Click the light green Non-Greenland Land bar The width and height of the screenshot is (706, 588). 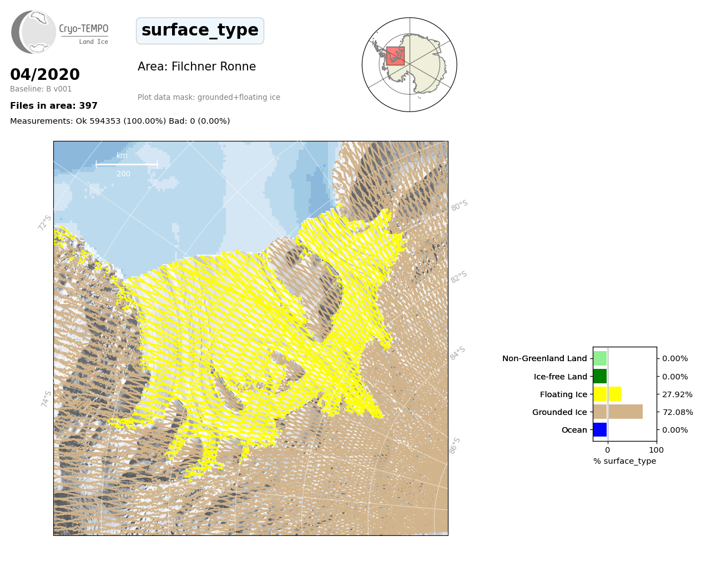pyautogui.click(x=600, y=358)
